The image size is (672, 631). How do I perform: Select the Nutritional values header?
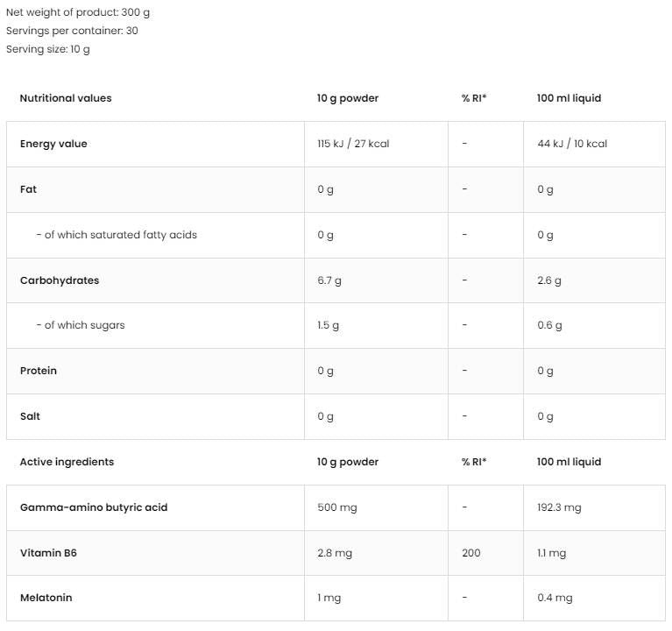click(66, 98)
